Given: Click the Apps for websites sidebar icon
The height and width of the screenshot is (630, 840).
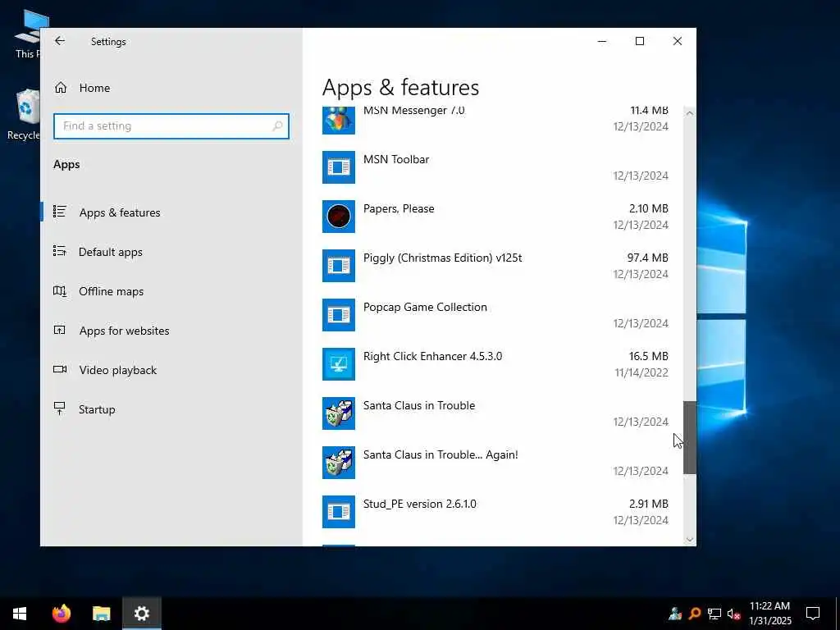Looking at the screenshot, I should 59,330.
